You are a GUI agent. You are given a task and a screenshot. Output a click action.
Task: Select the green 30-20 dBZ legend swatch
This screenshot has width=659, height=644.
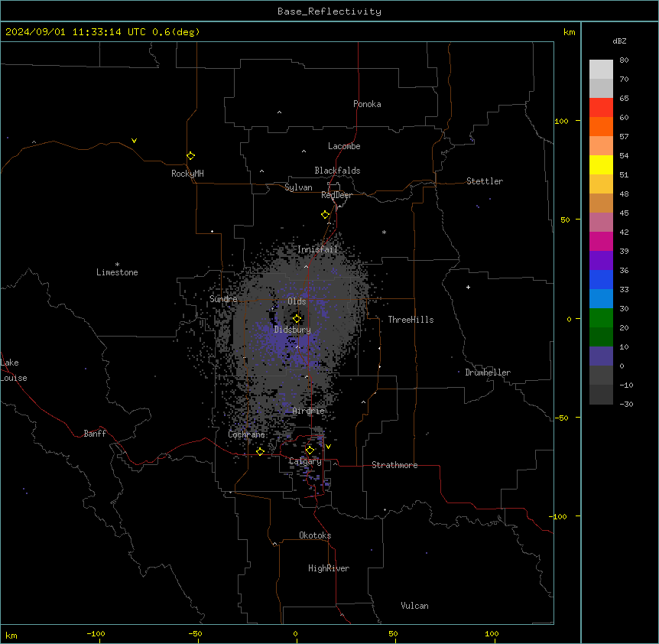pos(601,318)
